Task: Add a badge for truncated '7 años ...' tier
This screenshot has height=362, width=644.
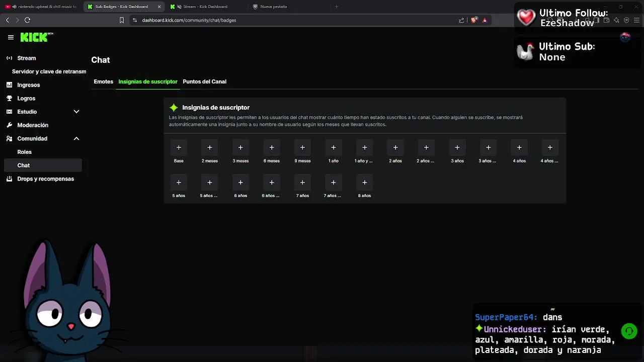Action: coord(334,182)
